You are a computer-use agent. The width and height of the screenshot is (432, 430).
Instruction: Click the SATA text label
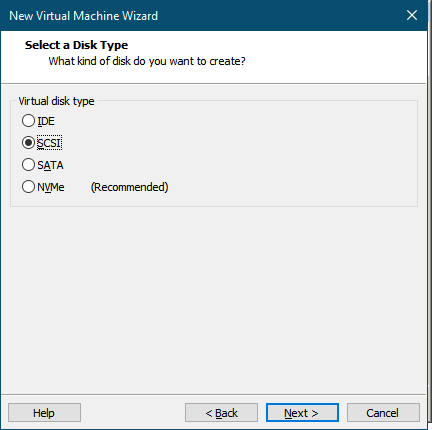pyautogui.click(x=50, y=165)
